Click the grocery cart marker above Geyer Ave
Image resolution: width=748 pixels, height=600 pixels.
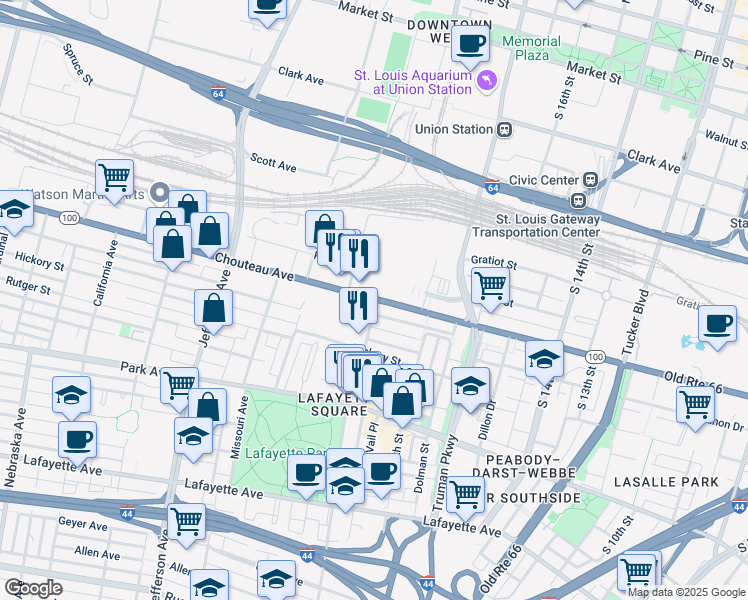tap(187, 523)
